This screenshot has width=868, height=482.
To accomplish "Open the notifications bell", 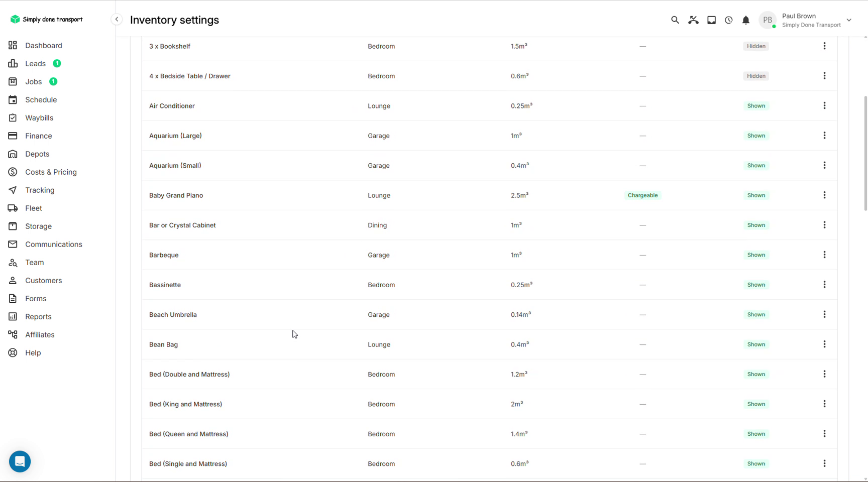I will (x=746, y=20).
